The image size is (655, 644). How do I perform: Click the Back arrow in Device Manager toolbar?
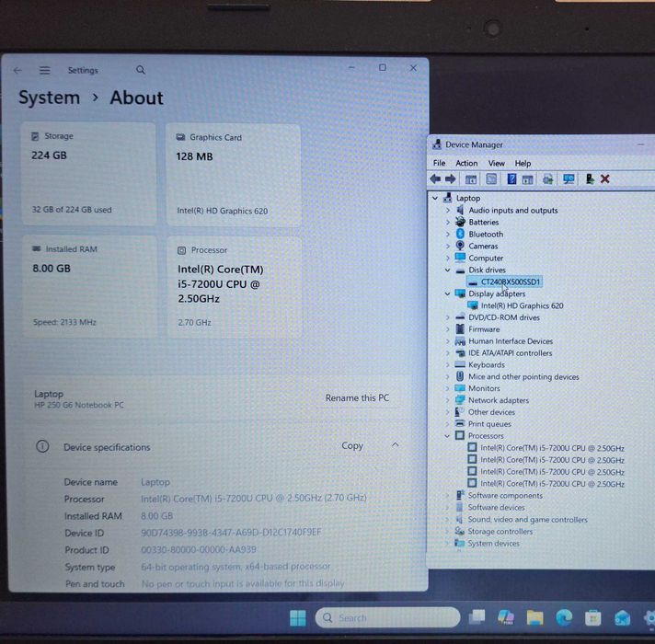pos(435,179)
